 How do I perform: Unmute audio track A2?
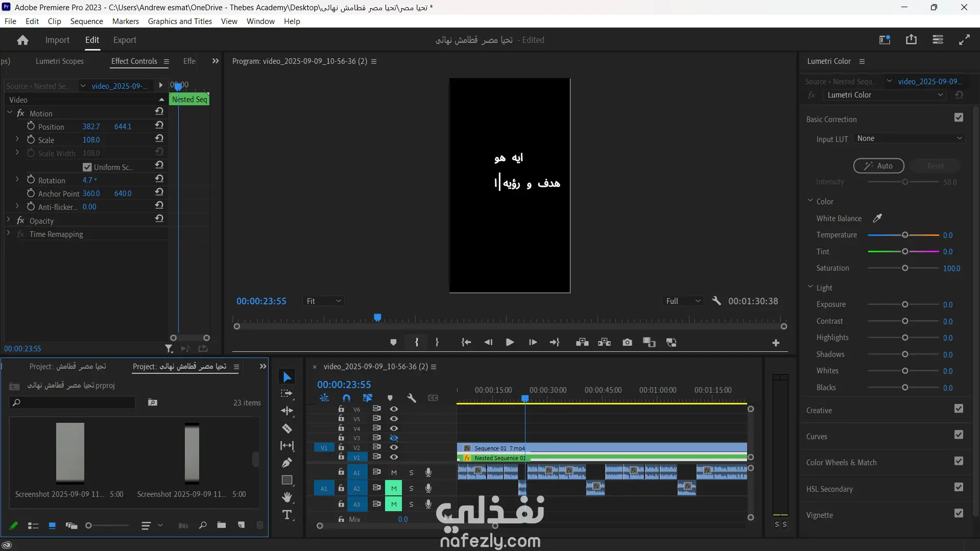pos(394,488)
